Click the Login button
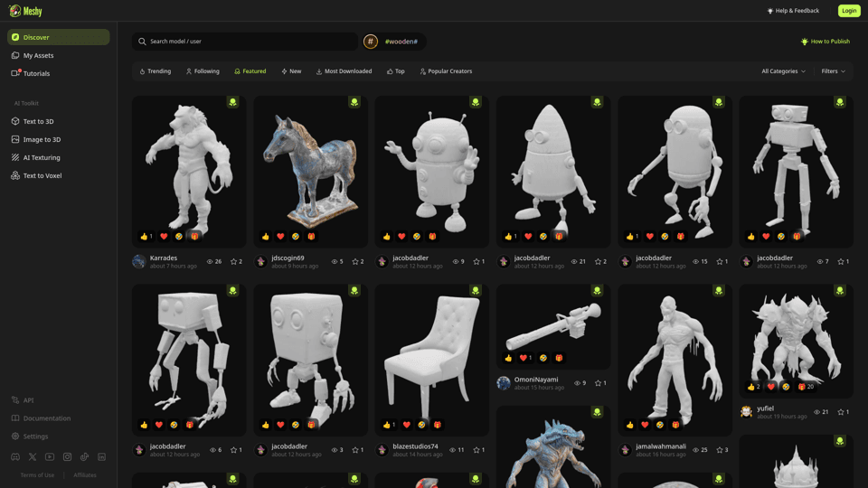Viewport: 868px width, 488px height. [849, 11]
